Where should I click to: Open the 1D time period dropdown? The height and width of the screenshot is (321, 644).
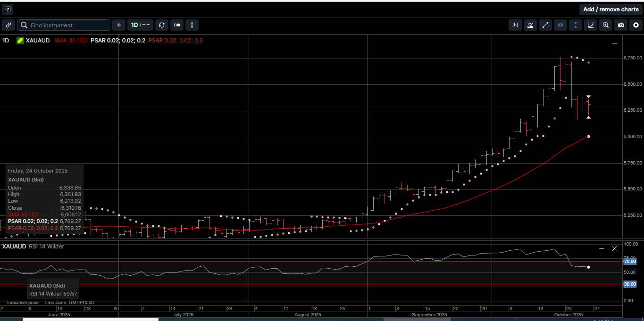click(141, 25)
